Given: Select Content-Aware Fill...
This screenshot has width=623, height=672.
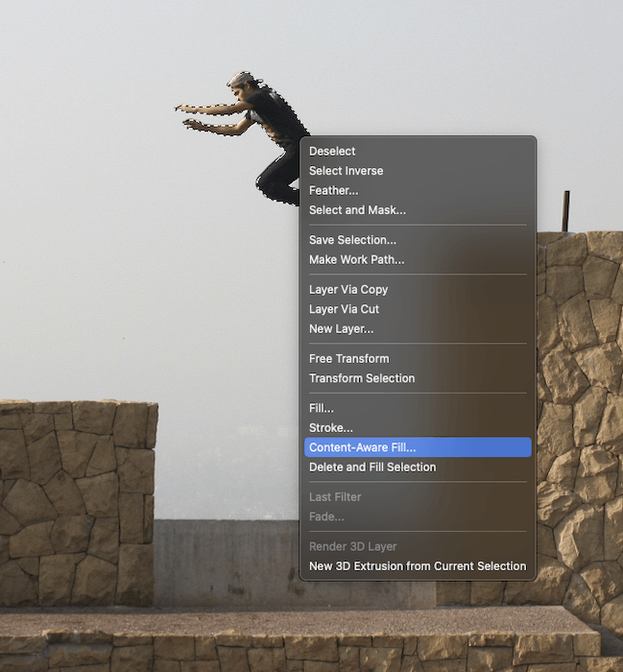Looking at the screenshot, I should (418, 447).
